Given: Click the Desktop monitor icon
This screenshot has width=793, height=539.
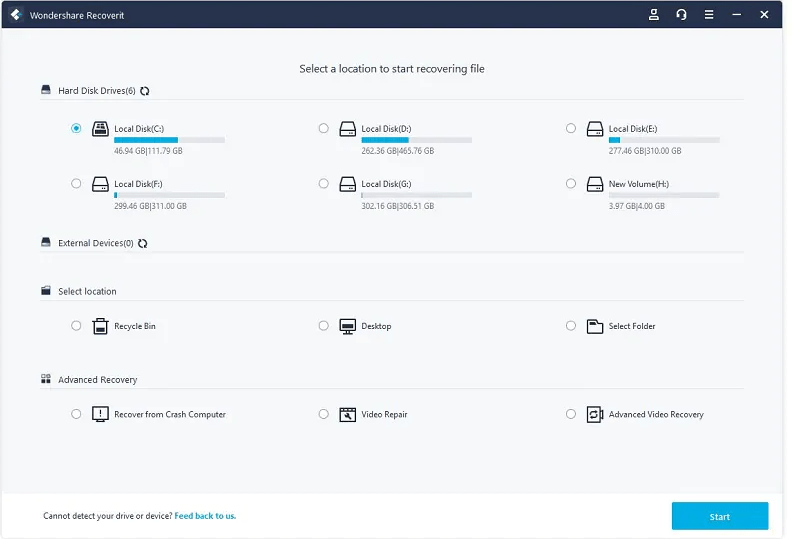Looking at the screenshot, I should tap(347, 326).
